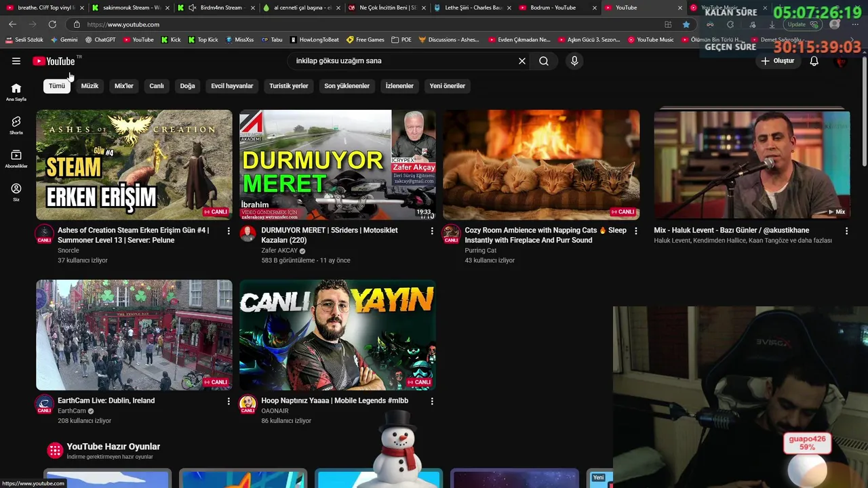Image resolution: width=868 pixels, height=488 pixels.
Task: Select the Doğa filter chip
Action: coord(187,86)
